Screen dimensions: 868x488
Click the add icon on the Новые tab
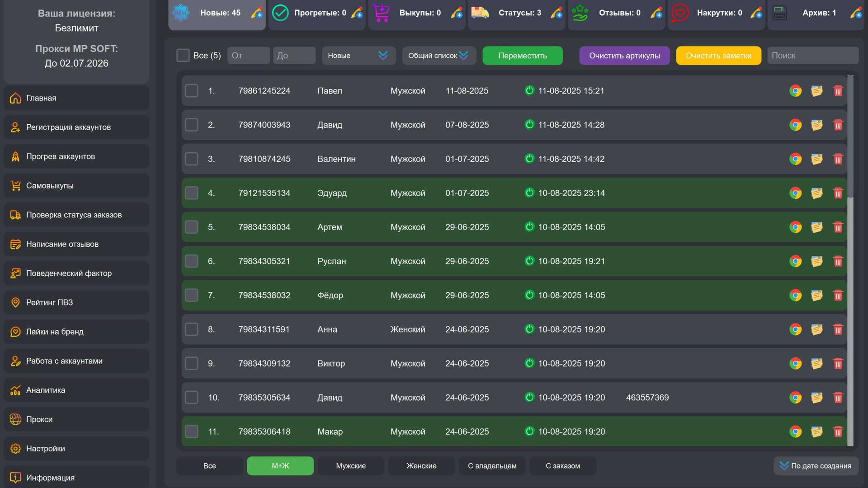257,13
